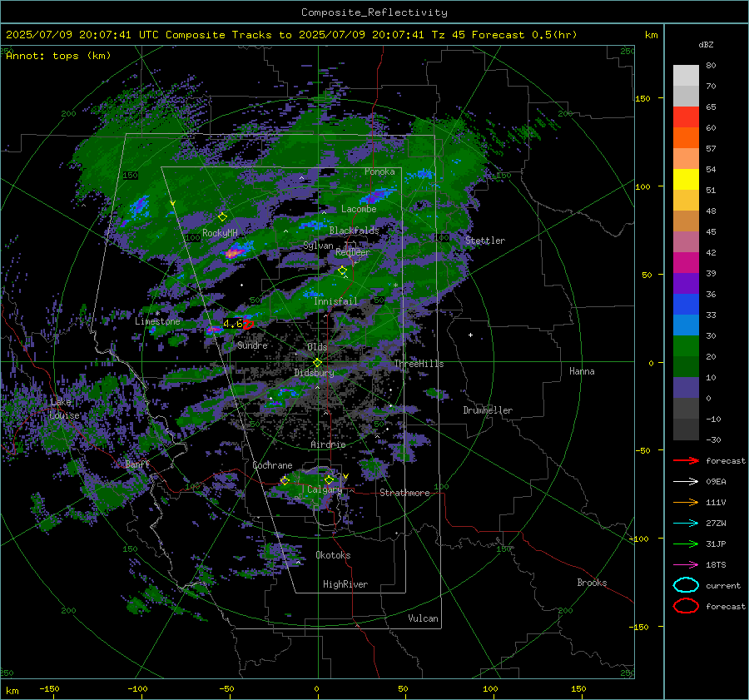Click the Composite_Reflectivity title text
Viewport: 749px width, 700px height.
pyautogui.click(x=374, y=12)
